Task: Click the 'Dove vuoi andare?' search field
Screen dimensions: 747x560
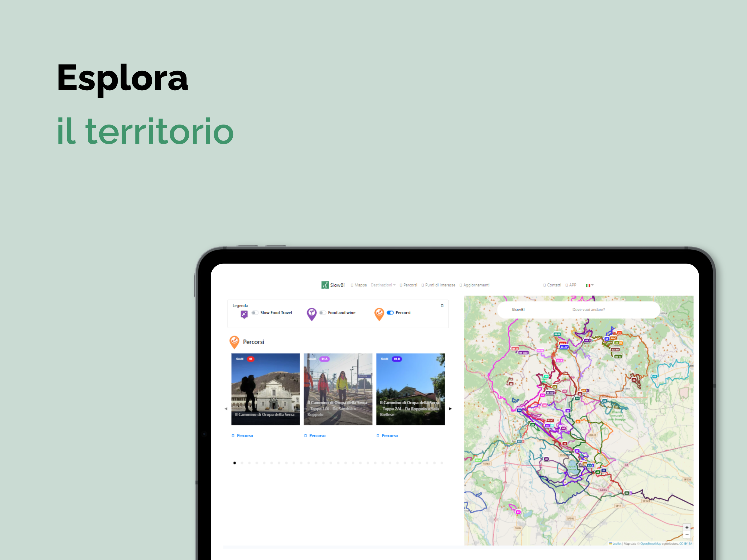Action: pos(588,310)
